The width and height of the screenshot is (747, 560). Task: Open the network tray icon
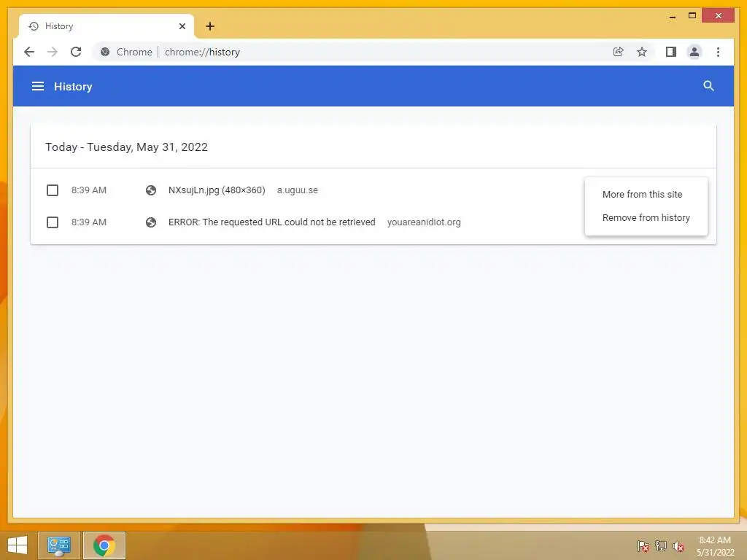(661, 545)
